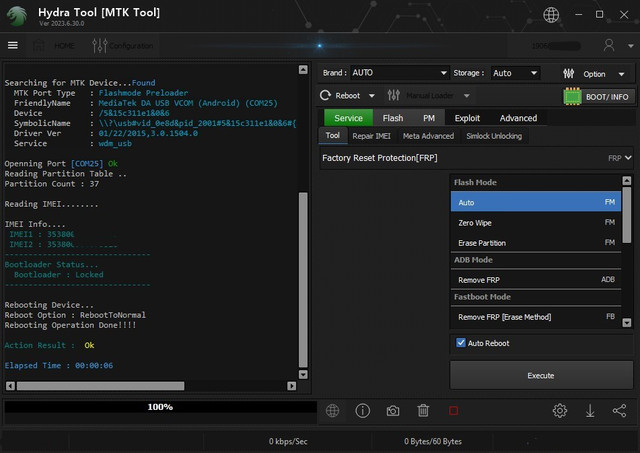640x453 pixels.
Task: Expand the Option dropdown arrow
Action: [x=621, y=74]
